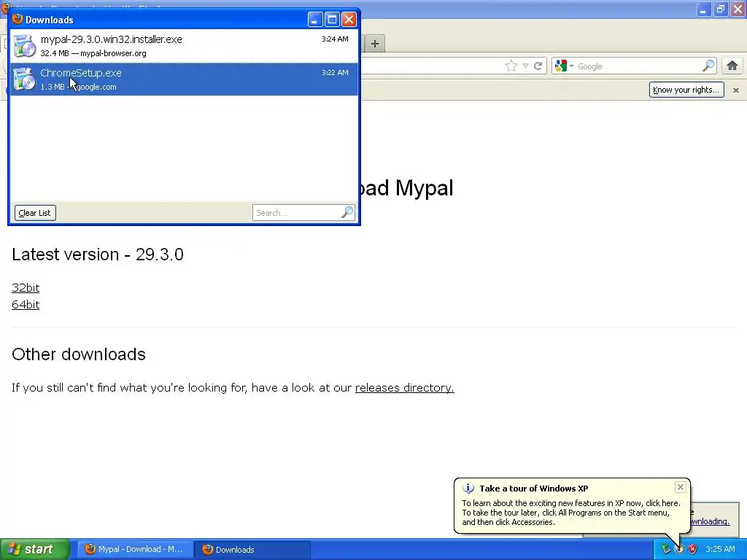
Task: Click the ChromeSetup.exe file icon
Action: click(24, 79)
